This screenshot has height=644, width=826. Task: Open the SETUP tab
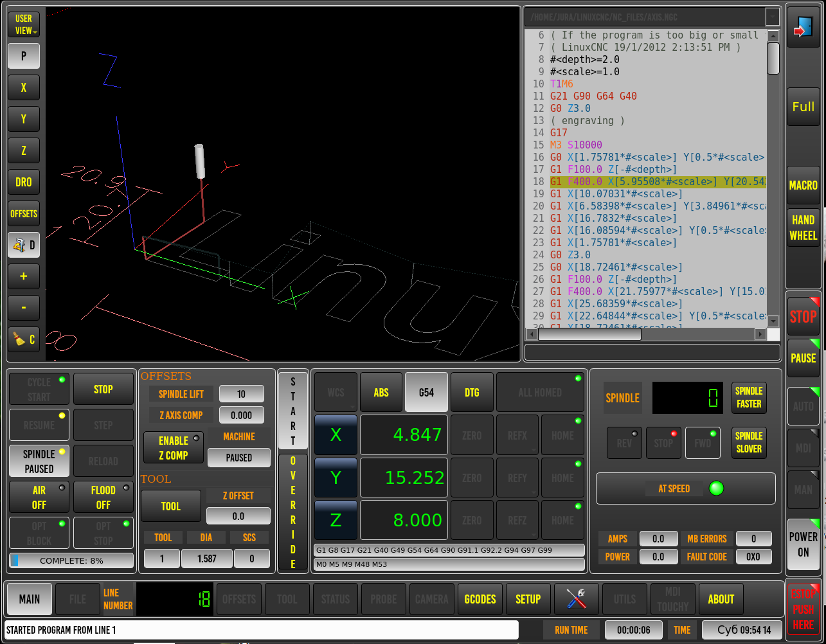[x=528, y=599]
